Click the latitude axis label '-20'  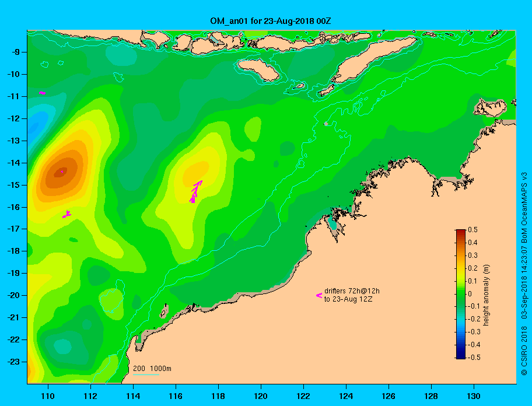[13, 295]
